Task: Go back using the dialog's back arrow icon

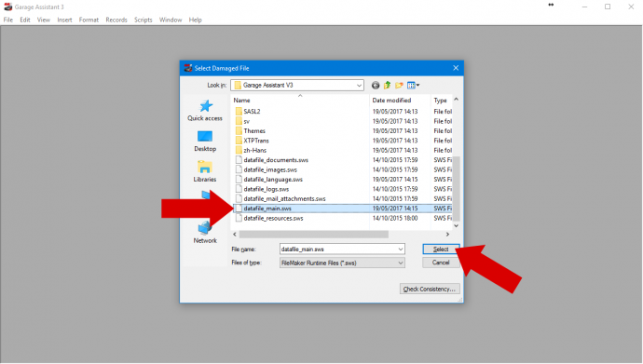Action: [x=376, y=85]
